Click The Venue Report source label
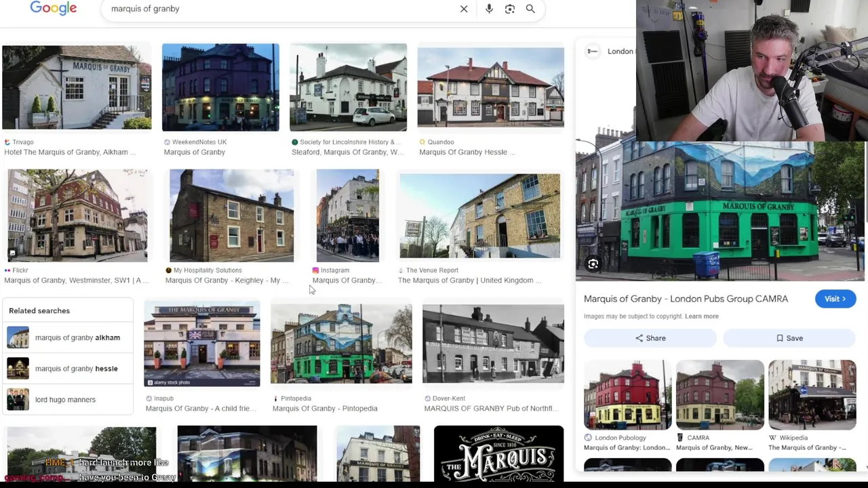This screenshot has height=488, width=868. coord(433,270)
